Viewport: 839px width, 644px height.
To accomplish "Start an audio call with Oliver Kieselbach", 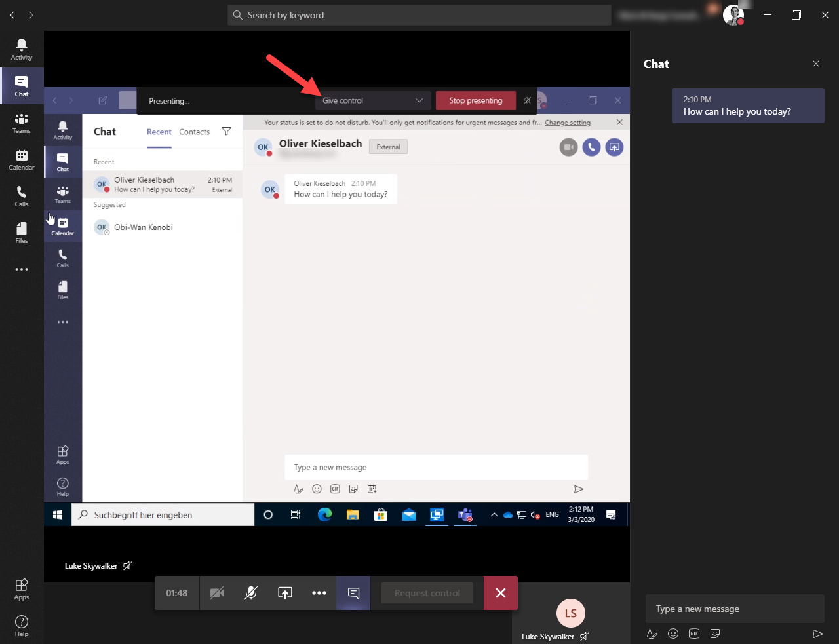I will tap(591, 147).
